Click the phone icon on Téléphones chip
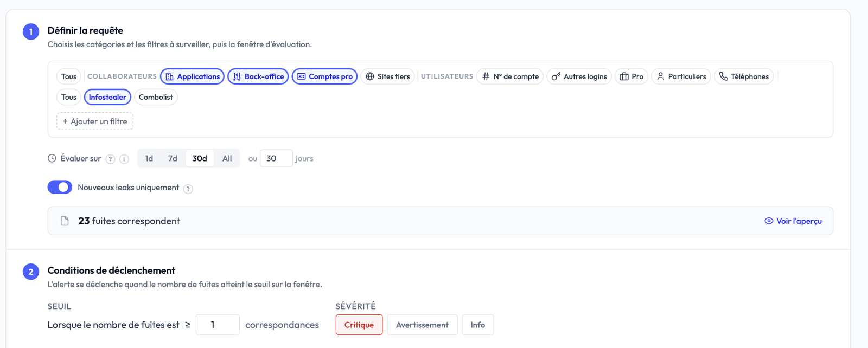This screenshot has width=868, height=348. [x=724, y=76]
